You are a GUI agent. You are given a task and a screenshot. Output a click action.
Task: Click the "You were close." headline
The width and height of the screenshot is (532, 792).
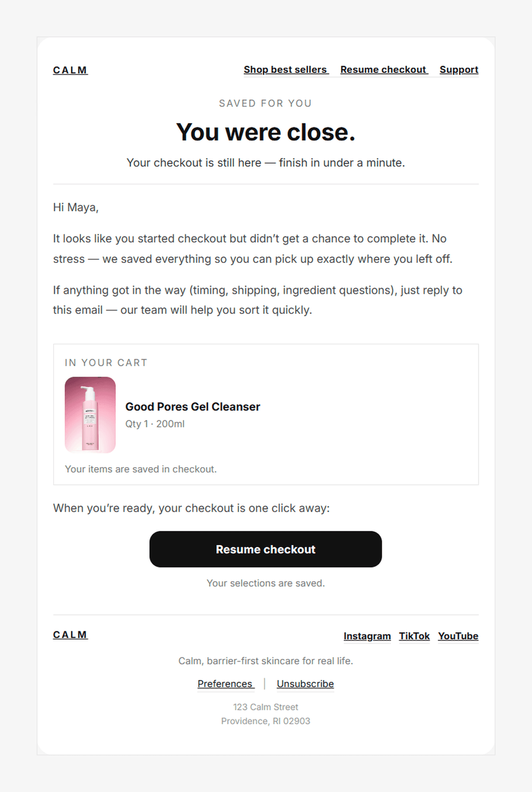click(266, 132)
